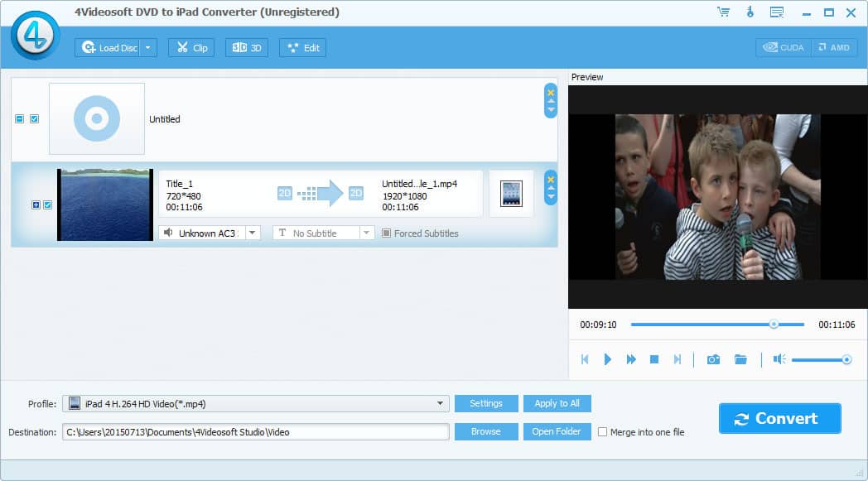Mute the preview audio

tap(779, 359)
